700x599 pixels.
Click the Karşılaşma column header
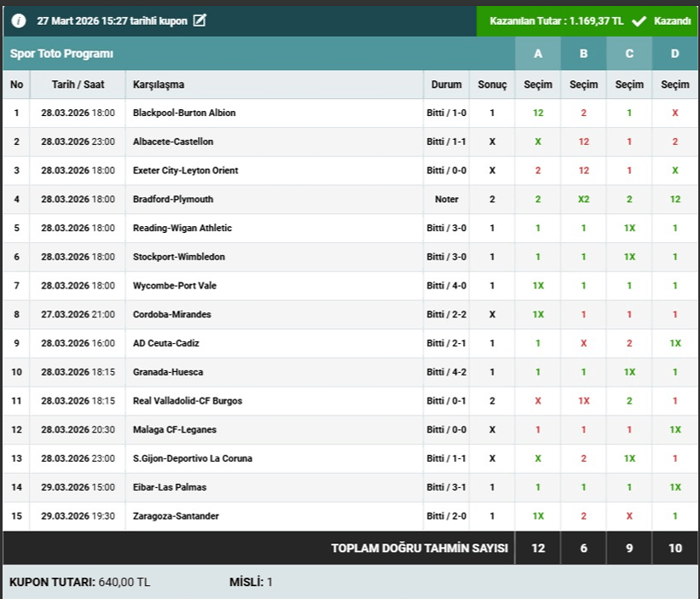[159, 84]
